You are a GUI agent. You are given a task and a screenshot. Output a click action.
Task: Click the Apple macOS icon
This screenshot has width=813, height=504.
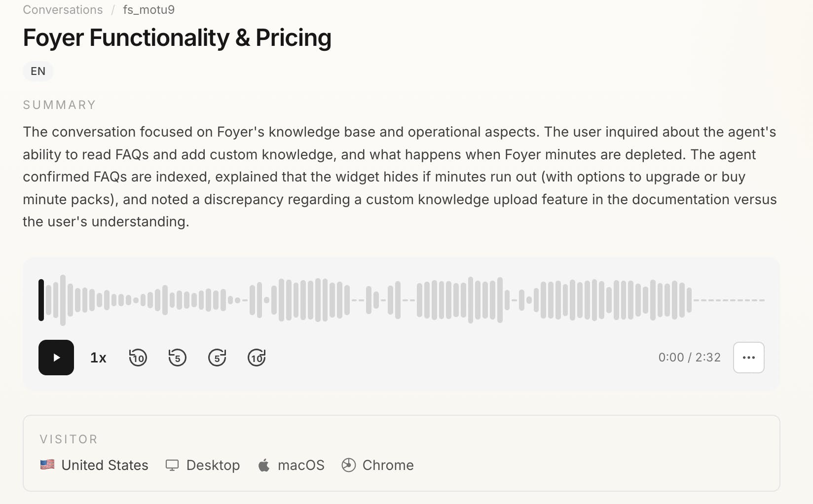264,465
